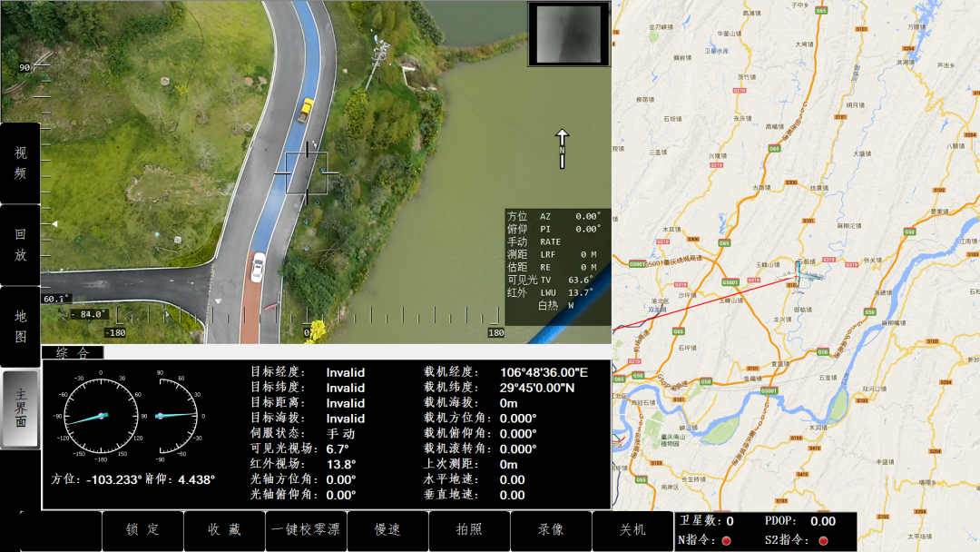Open the 地图 map tab

coord(21,326)
